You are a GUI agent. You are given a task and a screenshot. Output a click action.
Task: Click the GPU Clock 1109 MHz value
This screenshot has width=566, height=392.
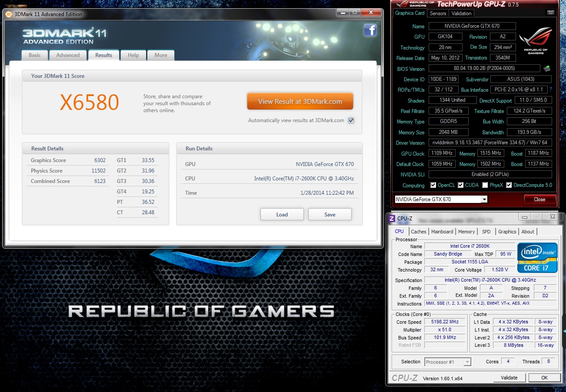click(x=442, y=153)
